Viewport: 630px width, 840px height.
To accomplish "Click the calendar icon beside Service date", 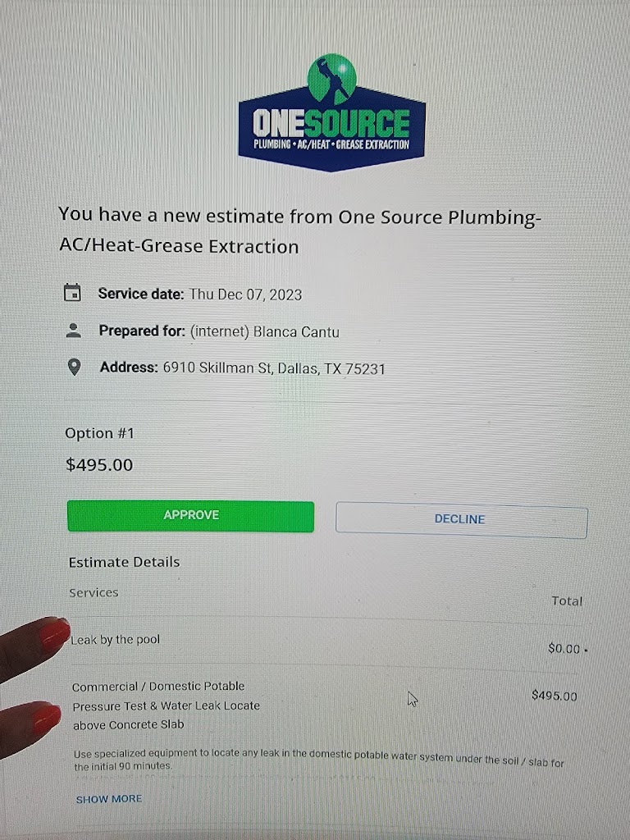I will coord(72,293).
